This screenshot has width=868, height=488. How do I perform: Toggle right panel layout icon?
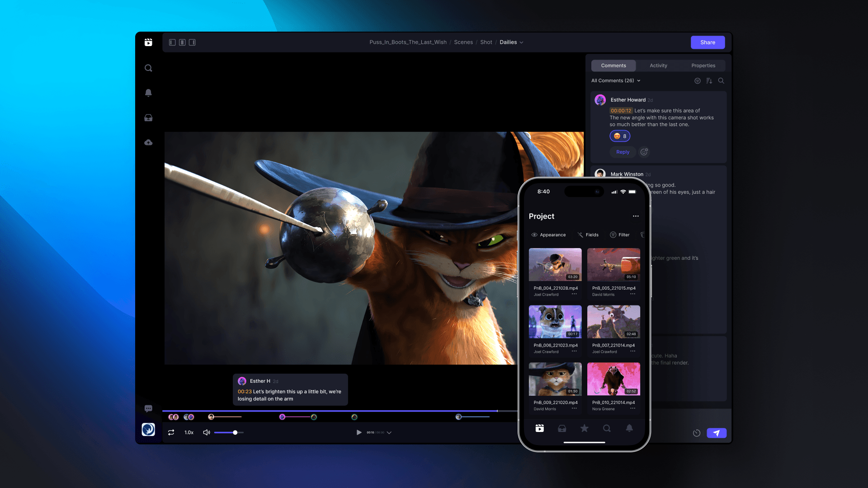pyautogui.click(x=192, y=42)
